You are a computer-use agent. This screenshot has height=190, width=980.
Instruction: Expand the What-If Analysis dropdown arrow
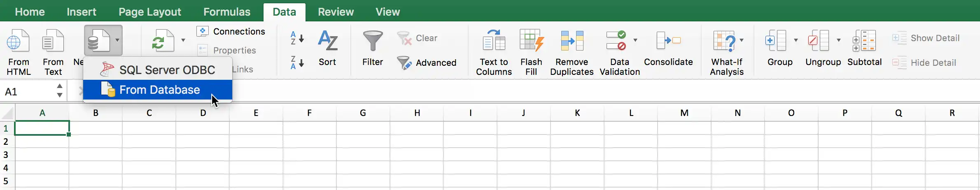[x=742, y=40]
